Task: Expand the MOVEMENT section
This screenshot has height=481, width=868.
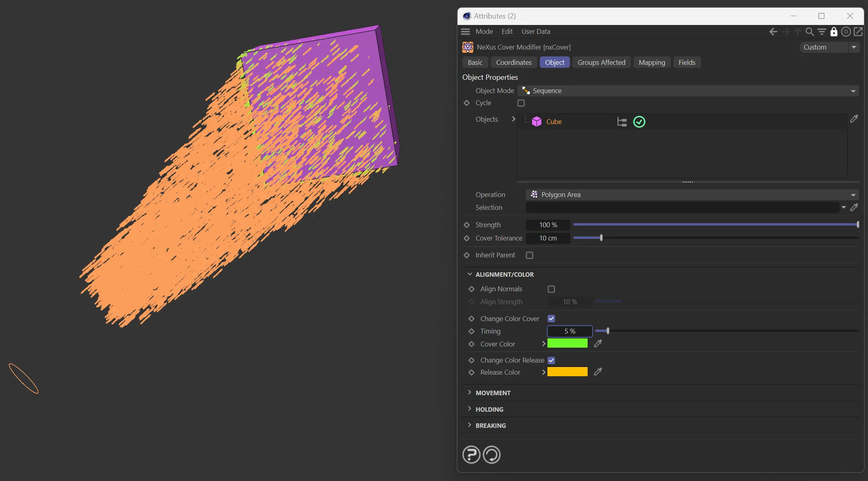Action: pyautogui.click(x=493, y=393)
